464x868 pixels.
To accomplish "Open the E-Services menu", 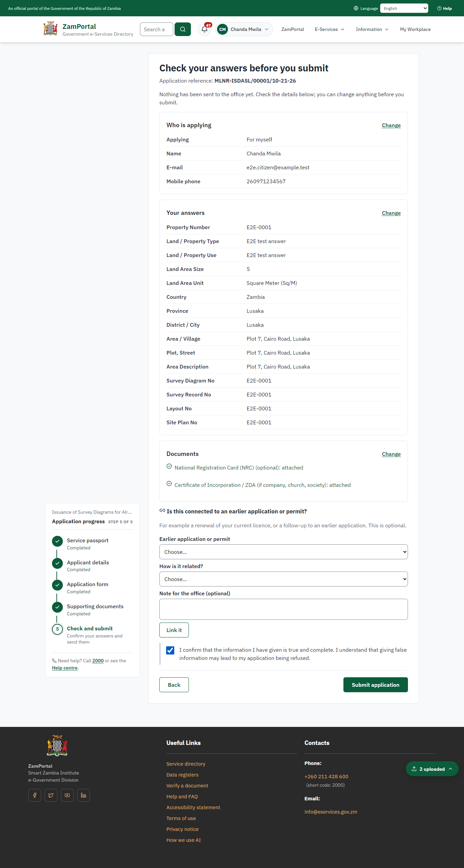I will point(329,29).
